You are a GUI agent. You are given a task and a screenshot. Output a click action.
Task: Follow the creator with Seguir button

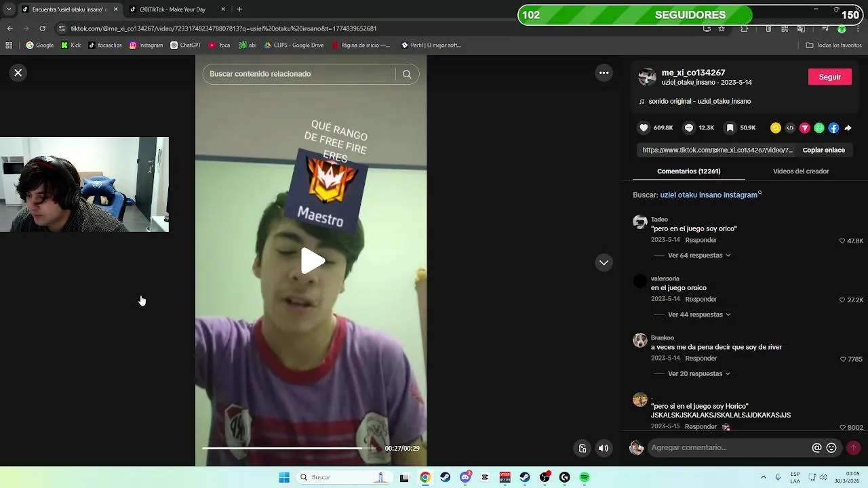pos(829,77)
